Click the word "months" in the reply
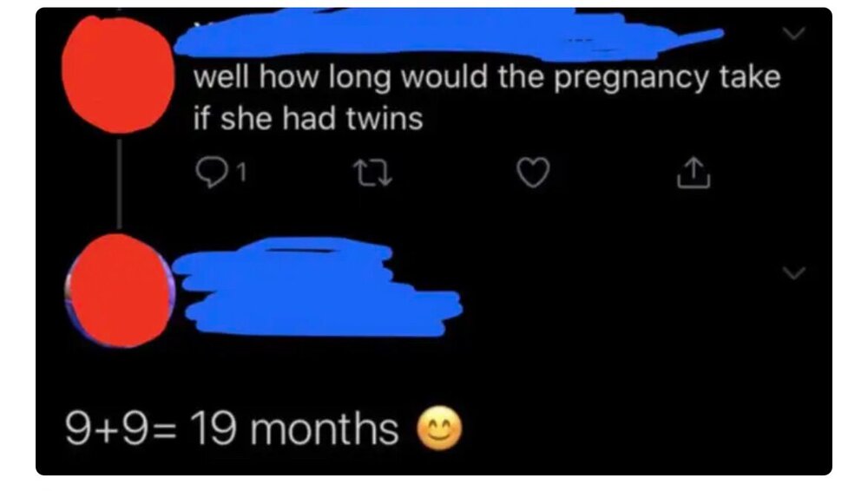This screenshot has height=491, width=868. pyautogui.click(x=325, y=429)
